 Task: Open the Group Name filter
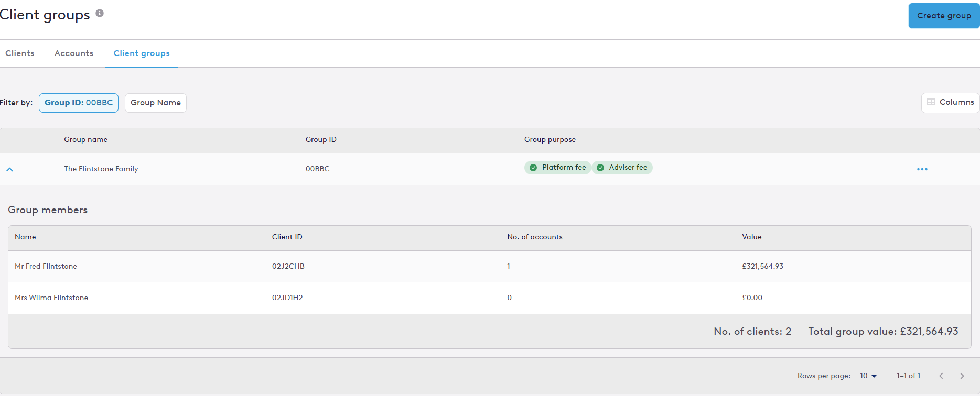pyautogui.click(x=156, y=103)
